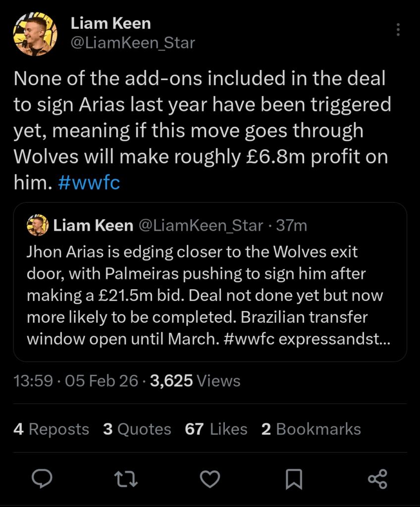This screenshot has height=507, width=420.
Task: Toggle like on the post with the heart
Action: (x=210, y=478)
